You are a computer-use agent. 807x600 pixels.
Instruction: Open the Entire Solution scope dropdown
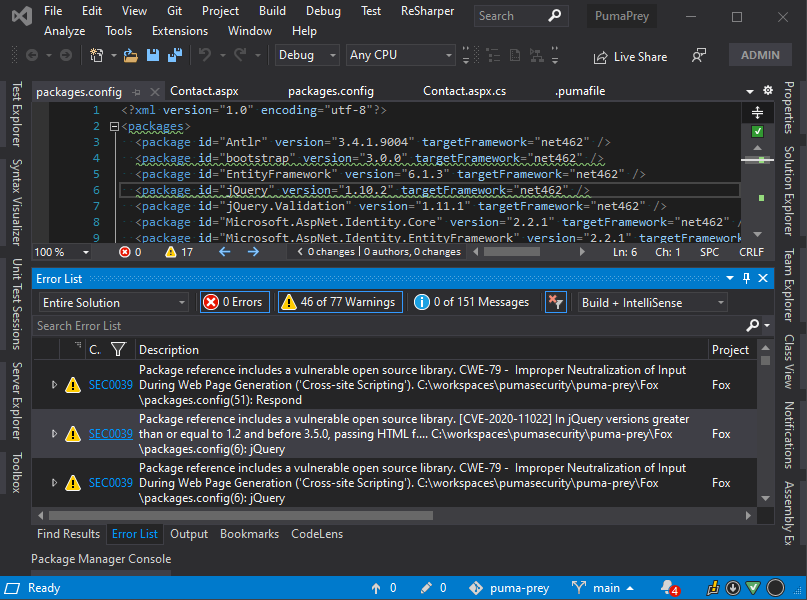tap(114, 303)
